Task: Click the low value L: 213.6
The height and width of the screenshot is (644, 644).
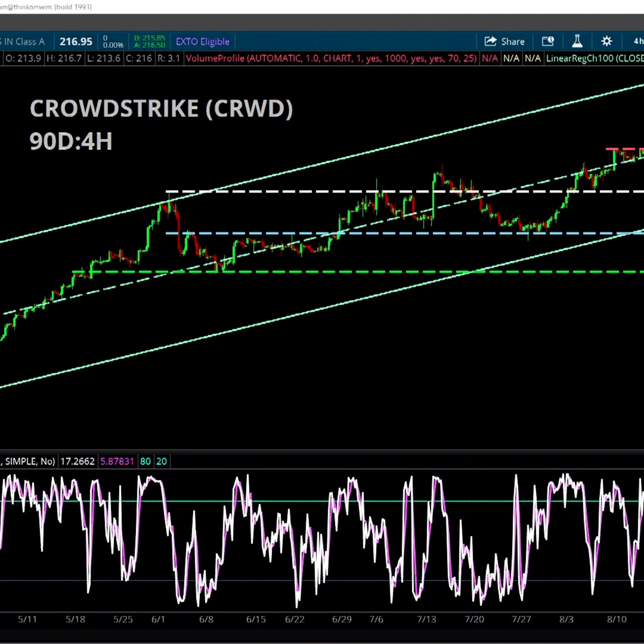Action: pyautogui.click(x=104, y=58)
